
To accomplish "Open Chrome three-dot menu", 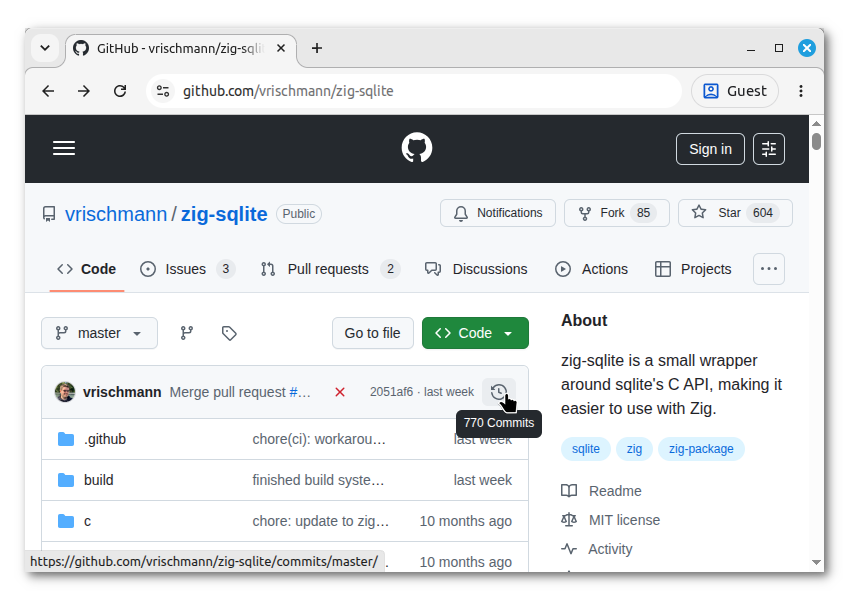I will (801, 91).
